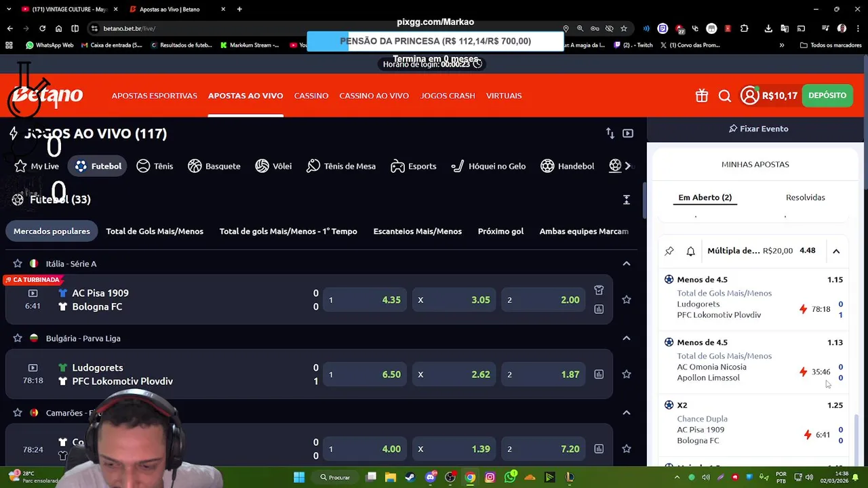
Task: Open Windows Start menu
Action: 299,477
